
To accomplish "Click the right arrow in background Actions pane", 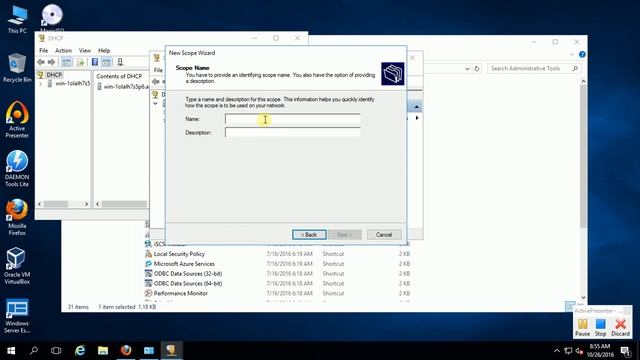I will [417, 118].
